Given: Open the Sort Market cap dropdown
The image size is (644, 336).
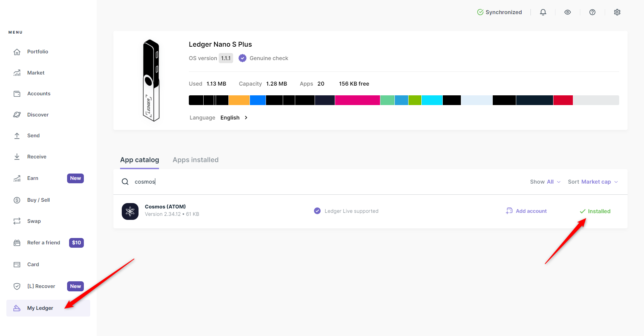Looking at the screenshot, I should click(593, 182).
